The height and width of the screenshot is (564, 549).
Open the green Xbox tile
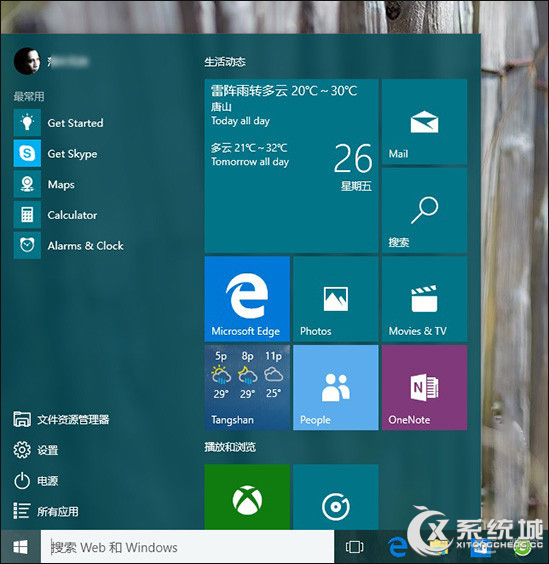click(x=247, y=497)
